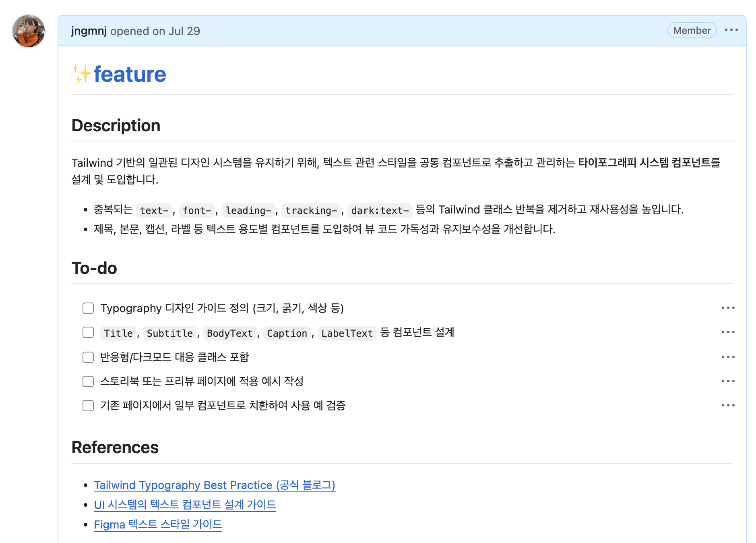Open Tailwind Typography Best Practice link
Screen dimensions: 756x543
(214, 485)
